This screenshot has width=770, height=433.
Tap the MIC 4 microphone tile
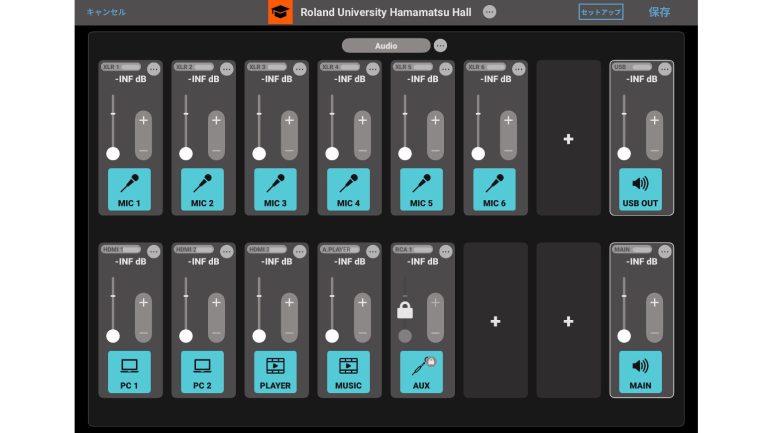(348, 189)
